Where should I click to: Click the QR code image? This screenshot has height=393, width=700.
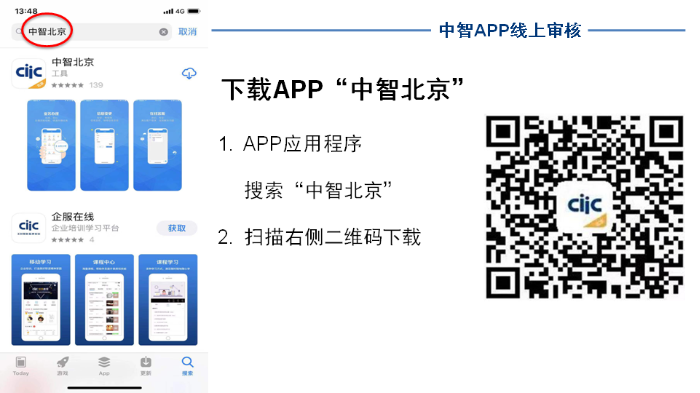(584, 207)
